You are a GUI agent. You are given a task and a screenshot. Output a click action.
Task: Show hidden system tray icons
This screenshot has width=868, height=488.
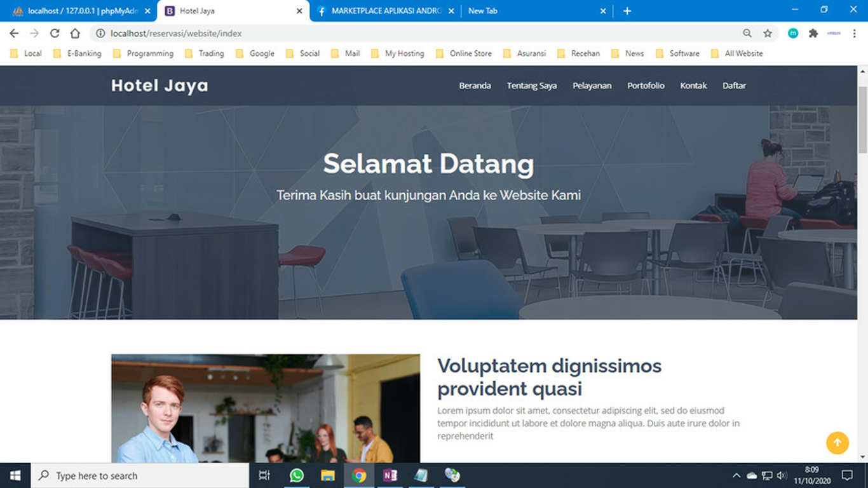tap(736, 475)
